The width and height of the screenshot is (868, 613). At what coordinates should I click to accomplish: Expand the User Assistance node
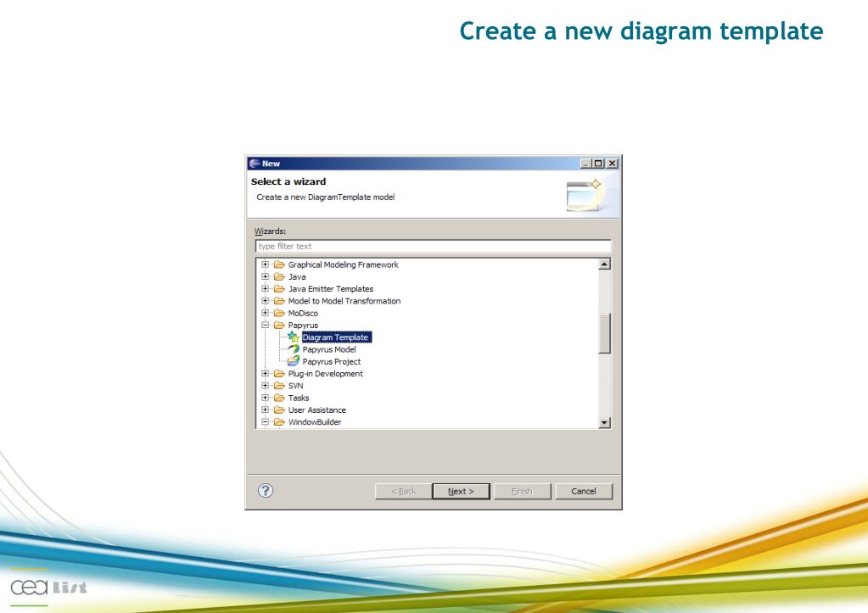pyautogui.click(x=266, y=410)
